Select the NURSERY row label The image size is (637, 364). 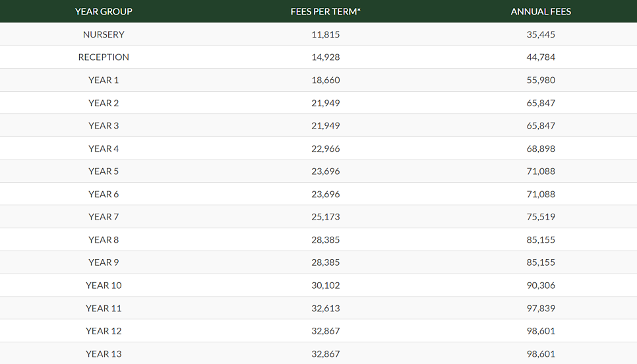104,34
